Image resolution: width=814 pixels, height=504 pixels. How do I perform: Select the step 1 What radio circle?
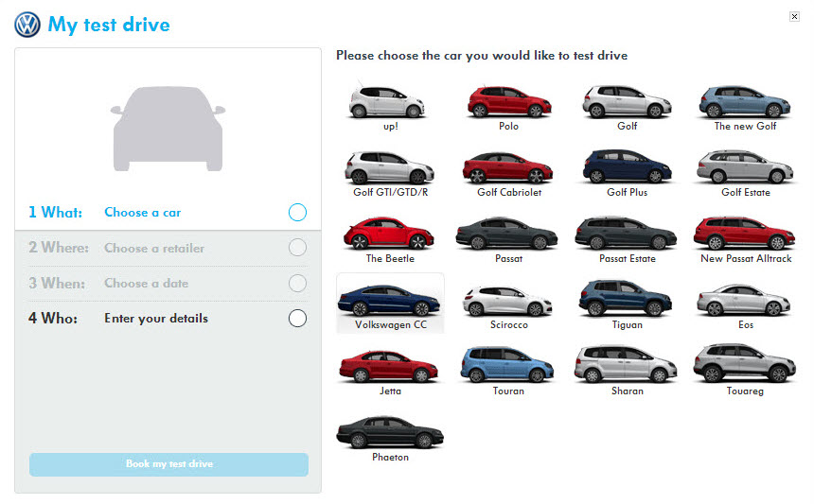(x=297, y=212)
